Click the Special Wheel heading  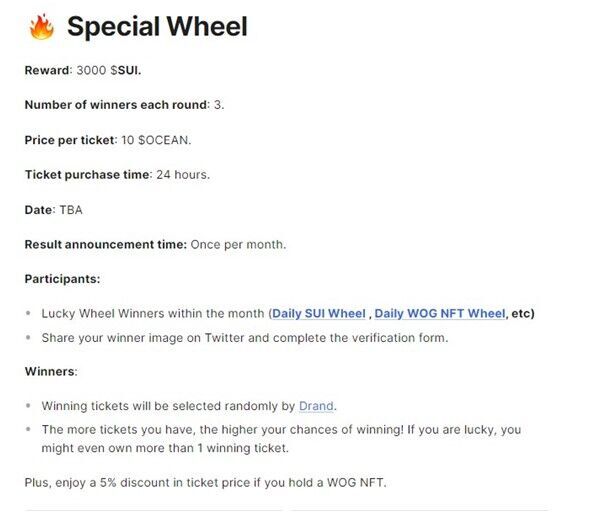[x=157, y=27]
